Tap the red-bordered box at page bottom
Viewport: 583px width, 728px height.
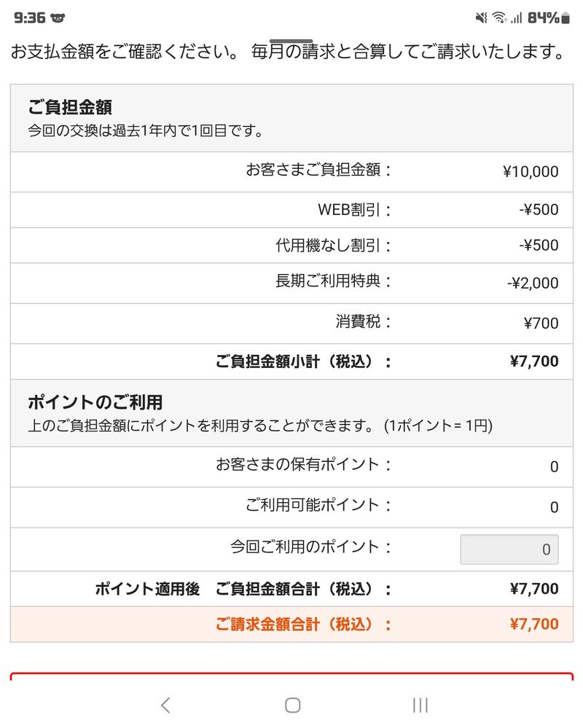tap(291, 676)
